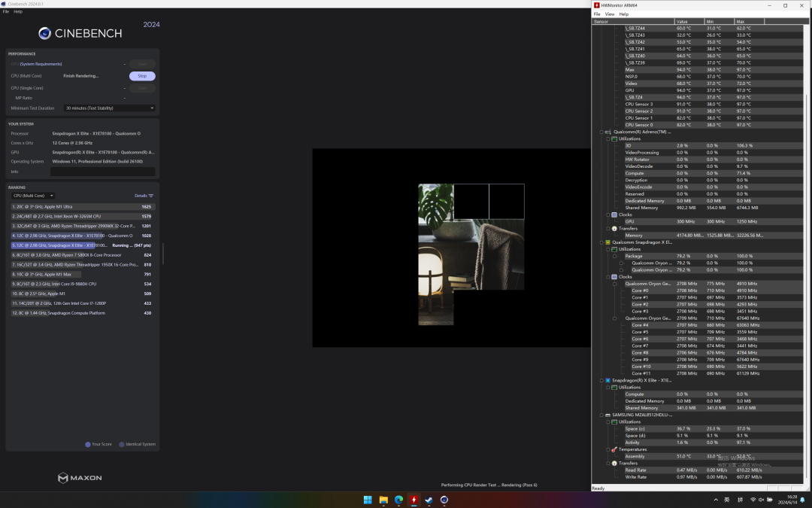The height and width of the screenshot is (508, 812).
Task: Open the Cinebench File menu
Action: [x=6, y=11]
